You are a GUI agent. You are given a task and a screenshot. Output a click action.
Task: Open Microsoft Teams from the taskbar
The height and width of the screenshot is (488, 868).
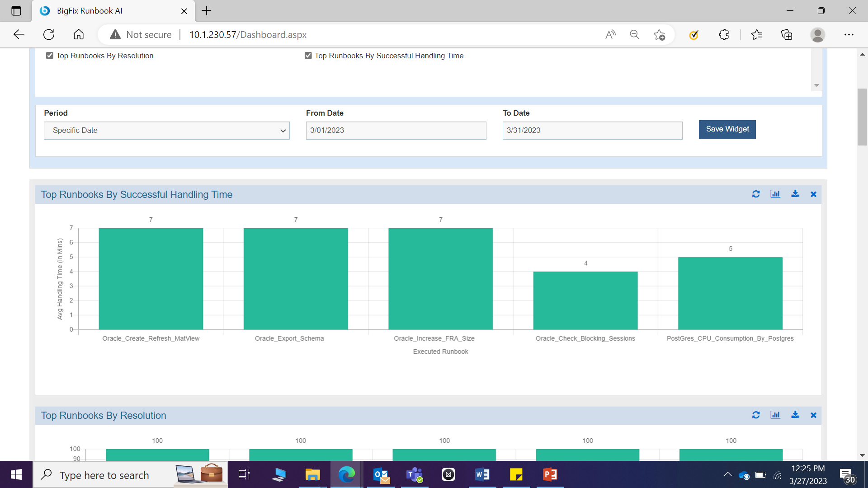coord(414,475)
